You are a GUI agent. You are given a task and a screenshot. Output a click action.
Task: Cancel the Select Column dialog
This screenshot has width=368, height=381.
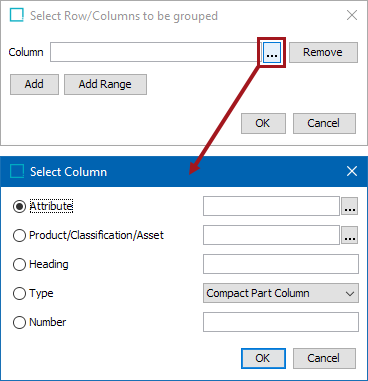tap(324, 358)
